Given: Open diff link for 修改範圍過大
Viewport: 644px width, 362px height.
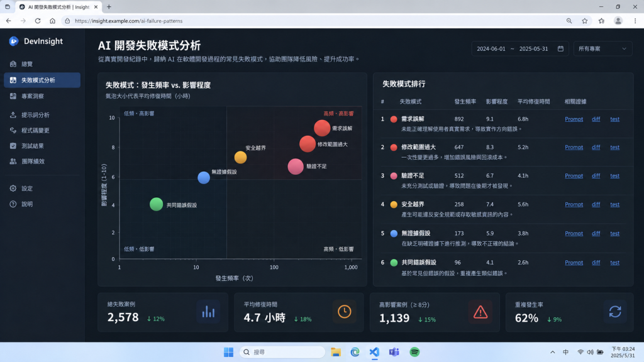Looking at the screenshot, I should (596, 147).
